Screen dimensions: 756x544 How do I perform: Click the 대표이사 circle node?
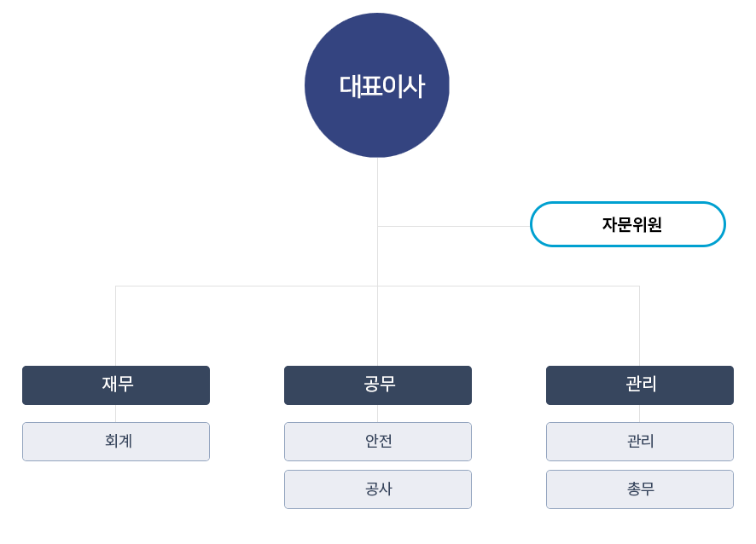[377, 85]
